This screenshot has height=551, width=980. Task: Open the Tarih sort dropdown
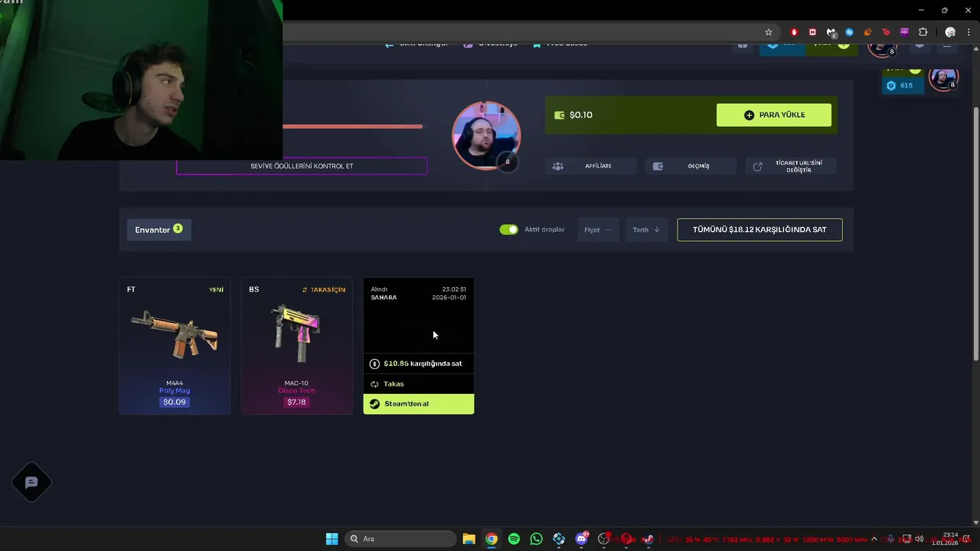(646, 230)
